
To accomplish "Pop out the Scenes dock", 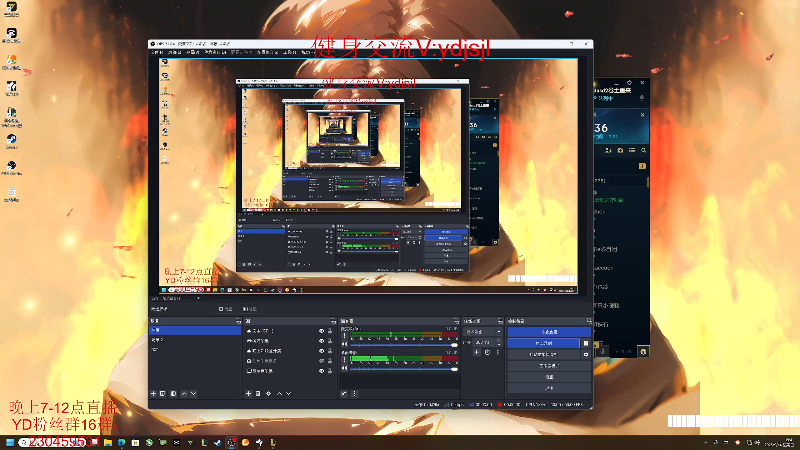I will coord(238,321).
